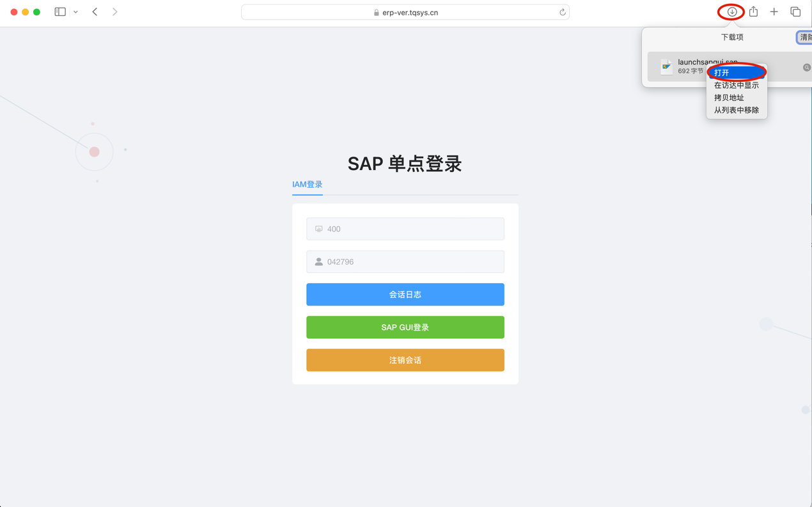Image resolution: width=812 pixels, height=507 pixels.
Task: Reload the page with the refresh icon
Action: coord(563,12)
